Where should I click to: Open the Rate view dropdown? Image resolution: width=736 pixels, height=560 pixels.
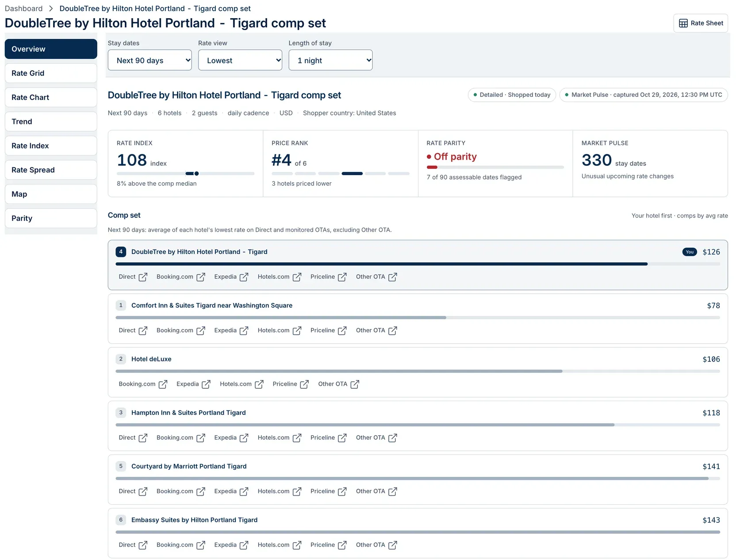tap(240, 60)
